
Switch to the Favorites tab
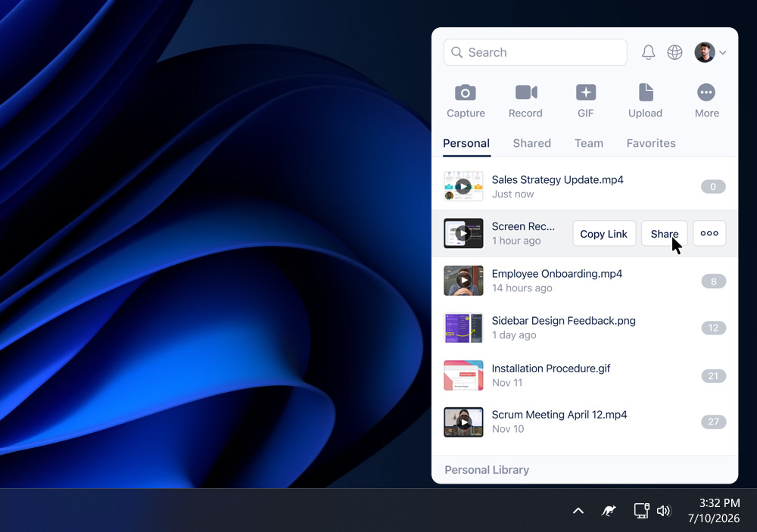pos(651,143)
